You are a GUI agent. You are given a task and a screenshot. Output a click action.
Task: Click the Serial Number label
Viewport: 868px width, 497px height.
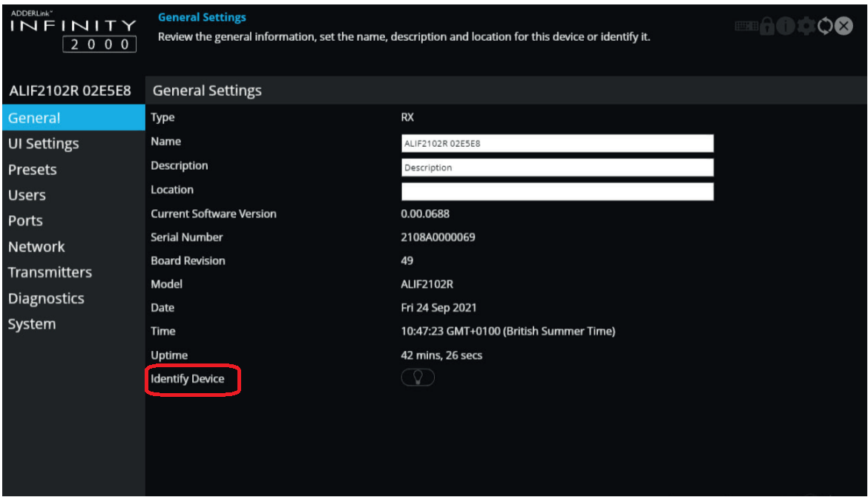[186, 237]
